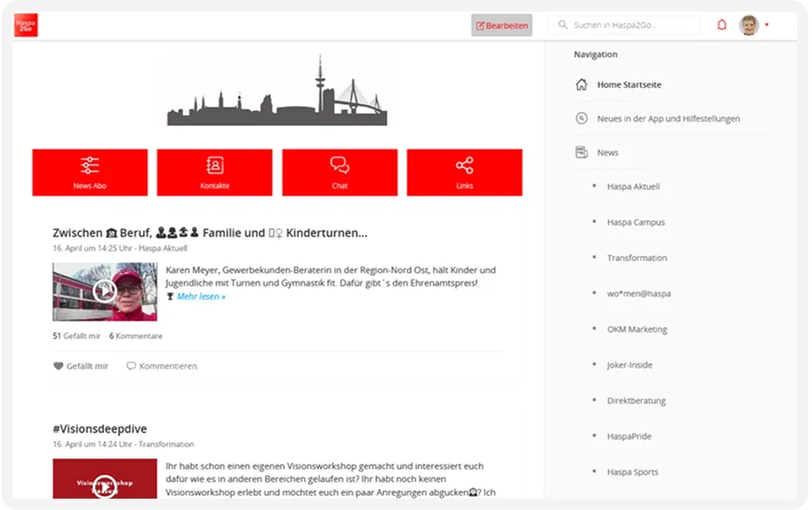Viewport: 812px width, 510px height.
Task: Check notifications via the bell icon
Action: [x=721, y=25]
